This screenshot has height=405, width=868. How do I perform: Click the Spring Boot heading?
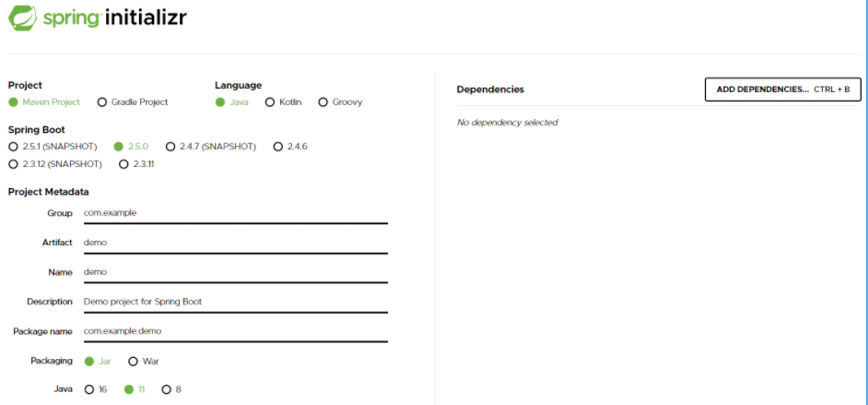37,130
